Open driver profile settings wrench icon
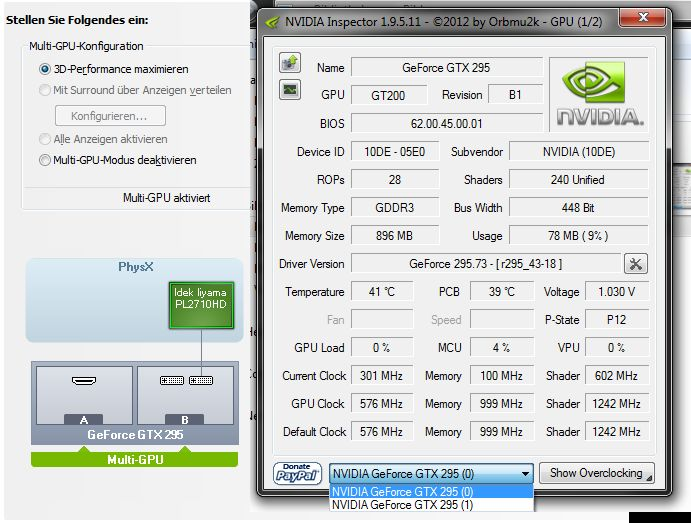691x523 pixels. tap(635, 264)
